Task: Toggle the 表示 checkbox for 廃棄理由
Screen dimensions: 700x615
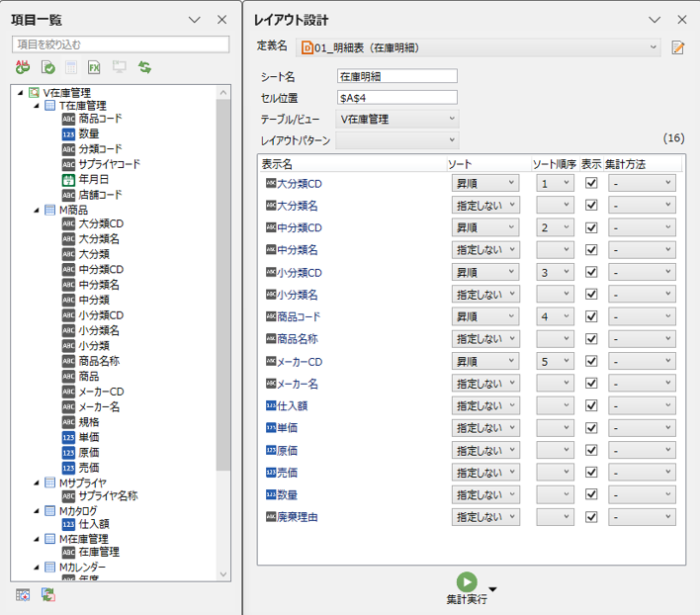Action: [591, 517]
